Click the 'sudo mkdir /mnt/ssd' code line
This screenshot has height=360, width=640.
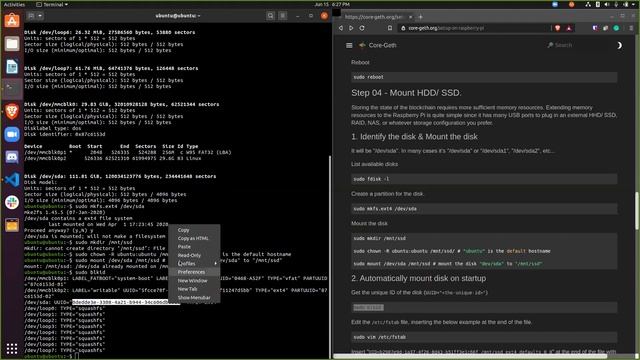(x=380, y=238)
